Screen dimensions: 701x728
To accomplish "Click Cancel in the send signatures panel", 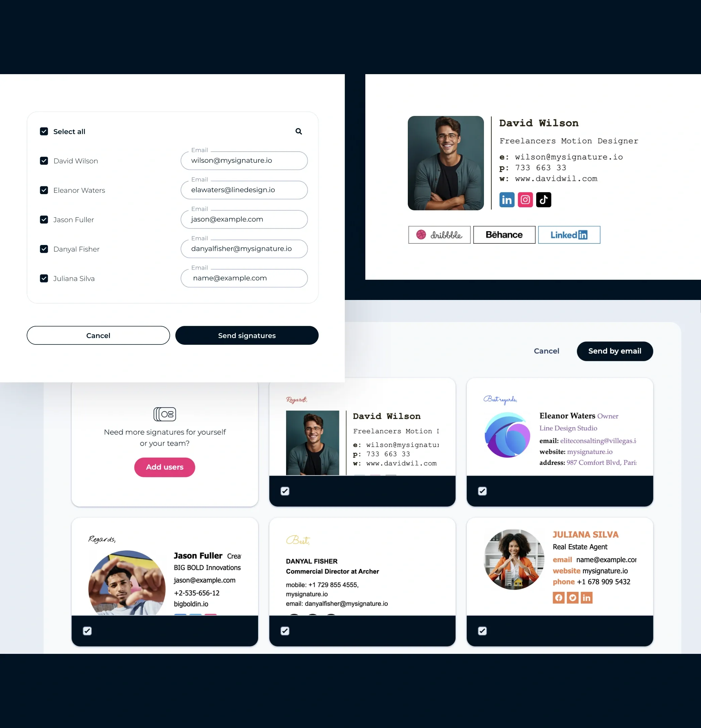I will (x=98, y=335).
